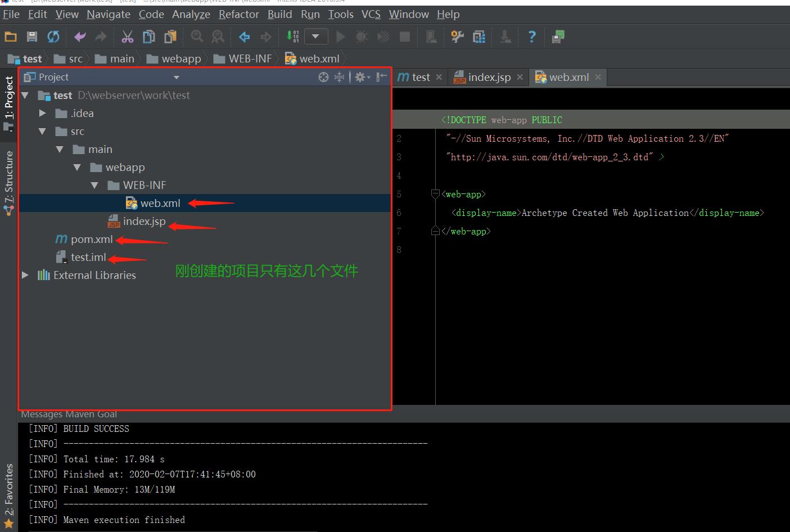Navigate Forward with the right arrow icon
This screenshot has height=532, width=790.
pyautogui.click(x=265, y=37)
